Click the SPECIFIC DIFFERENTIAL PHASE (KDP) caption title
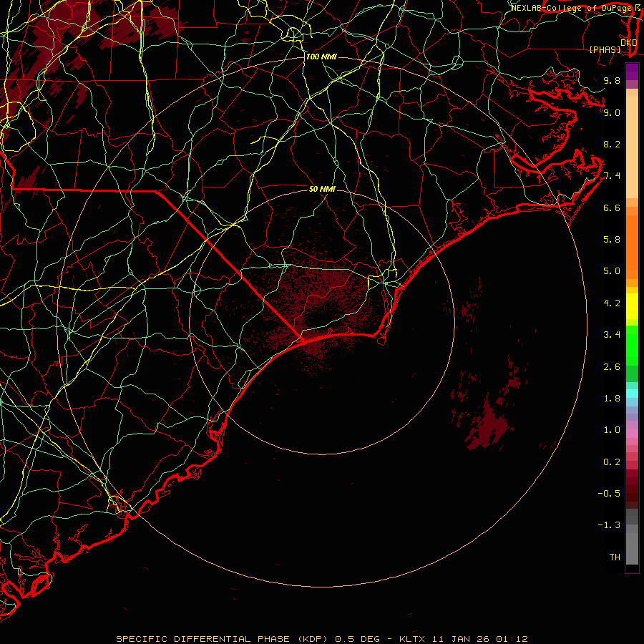The width and height of the screenshot is (644, 644). [x=223, y=639]
